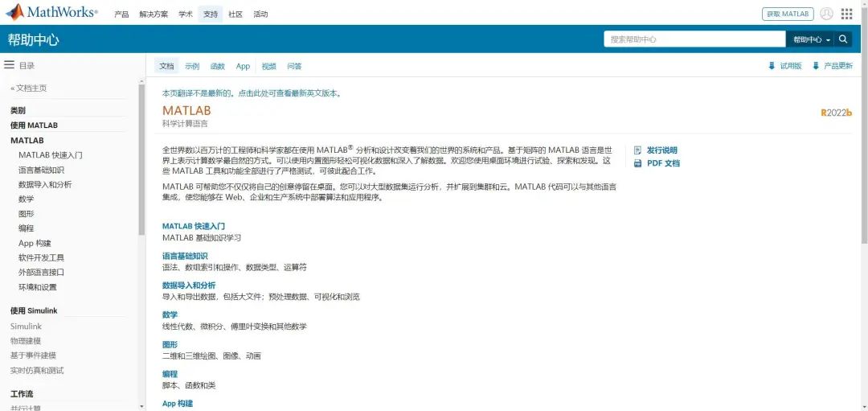Select sidebar item 数据导入和分析
868x411 pixels.
(x=45, y=184)
